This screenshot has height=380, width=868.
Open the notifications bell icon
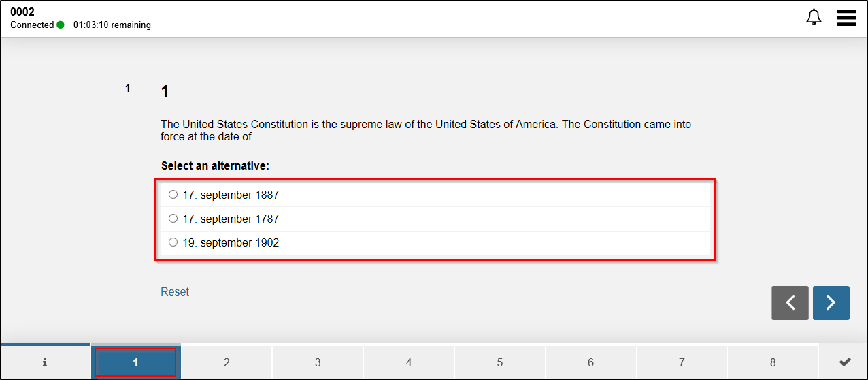tap(814, 18)
